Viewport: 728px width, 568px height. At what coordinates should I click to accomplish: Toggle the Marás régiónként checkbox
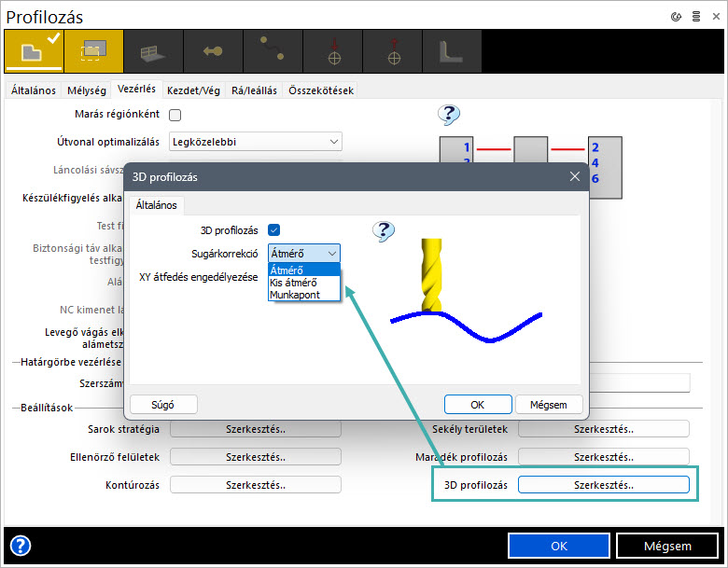pyautogui.click(x=175, y=115)
